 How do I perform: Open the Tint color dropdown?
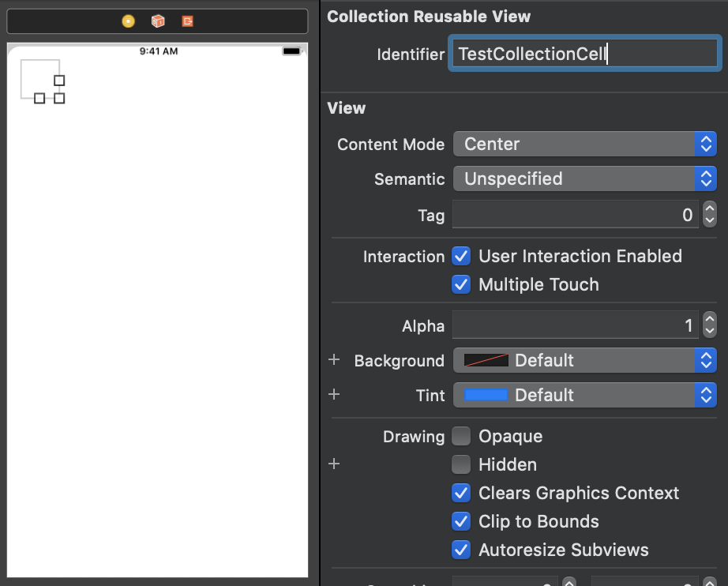point(584,395)
